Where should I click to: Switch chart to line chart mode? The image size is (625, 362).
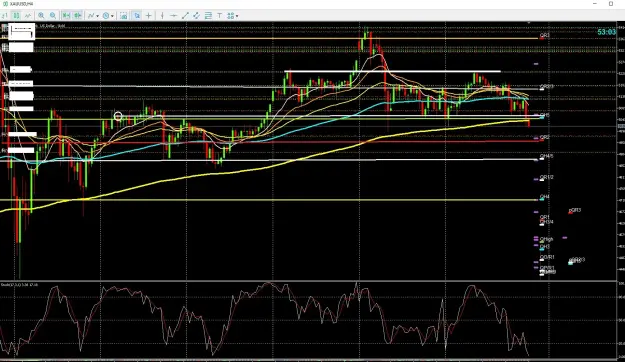point(28,16)
